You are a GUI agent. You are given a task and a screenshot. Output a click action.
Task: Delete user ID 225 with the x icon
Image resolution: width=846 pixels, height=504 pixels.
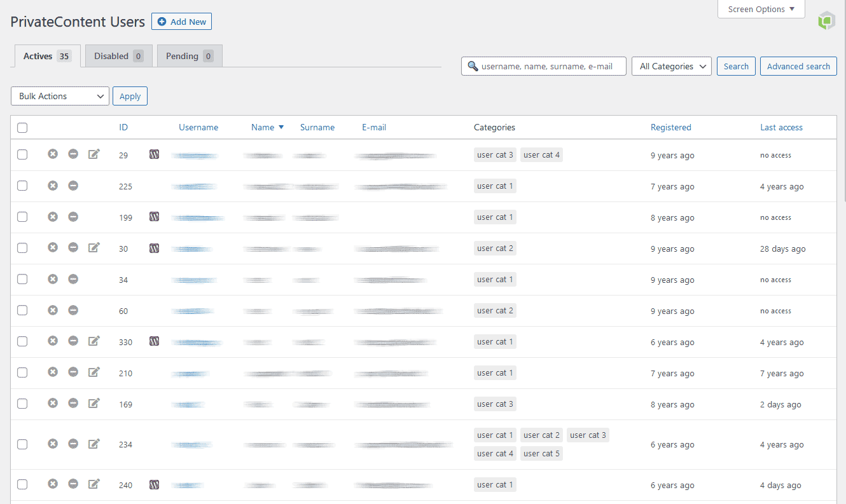pos(53,185)
